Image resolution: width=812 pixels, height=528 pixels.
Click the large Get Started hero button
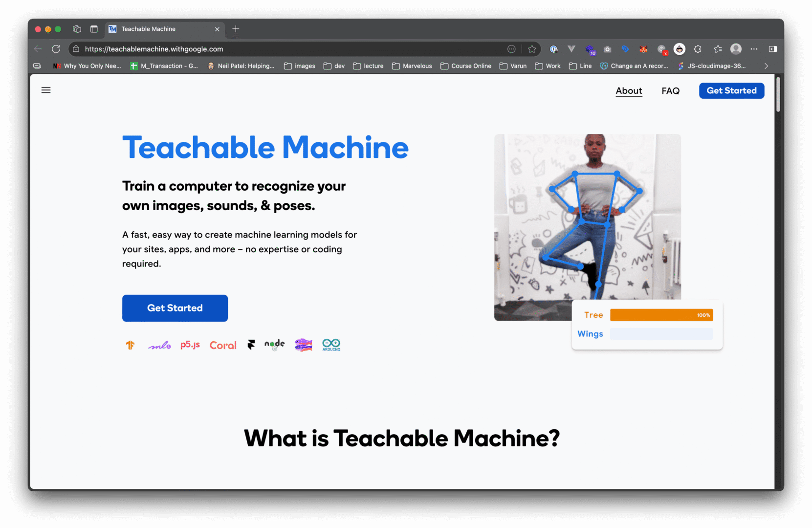click(175, 308)
